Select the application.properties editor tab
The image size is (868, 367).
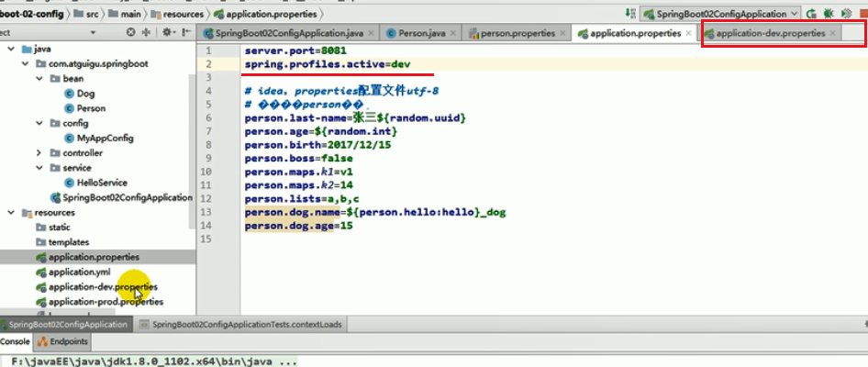(635, 33)
